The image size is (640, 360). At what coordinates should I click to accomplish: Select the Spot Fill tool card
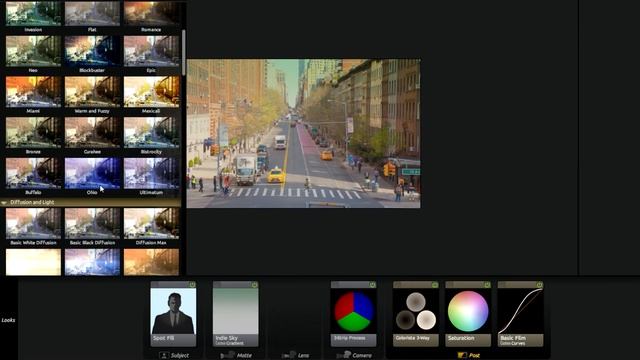coord(173,314)
